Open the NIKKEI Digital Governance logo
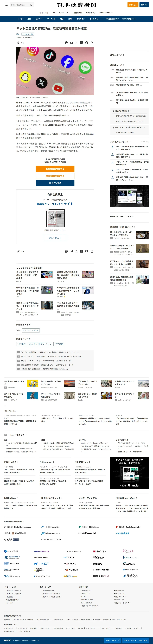Viewport: 153px width, 644px height. pyautogui.click(x=18, y=527)
